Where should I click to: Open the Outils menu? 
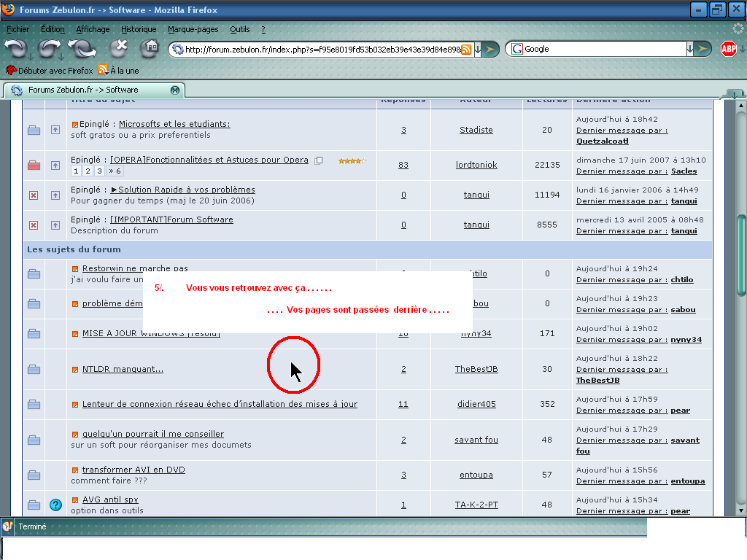tap(239, 29)
